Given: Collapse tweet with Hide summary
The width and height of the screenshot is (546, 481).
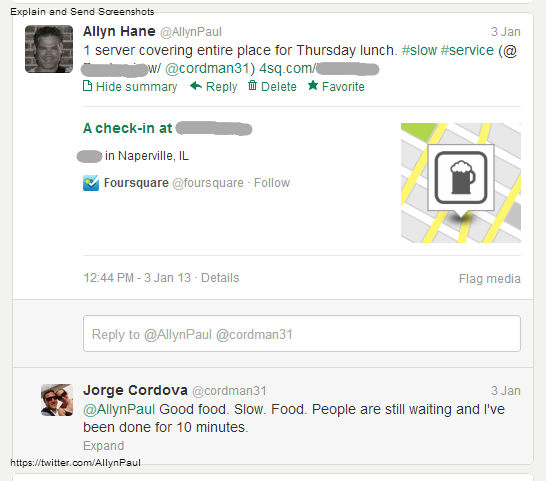Looking at the screenshot, I should (x=136, y=87).
